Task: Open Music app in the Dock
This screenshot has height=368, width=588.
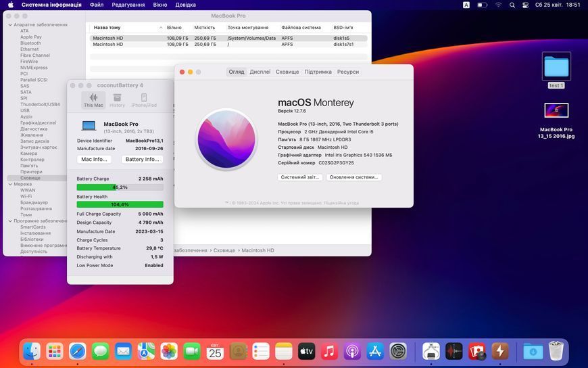Action: coord(329,352)
